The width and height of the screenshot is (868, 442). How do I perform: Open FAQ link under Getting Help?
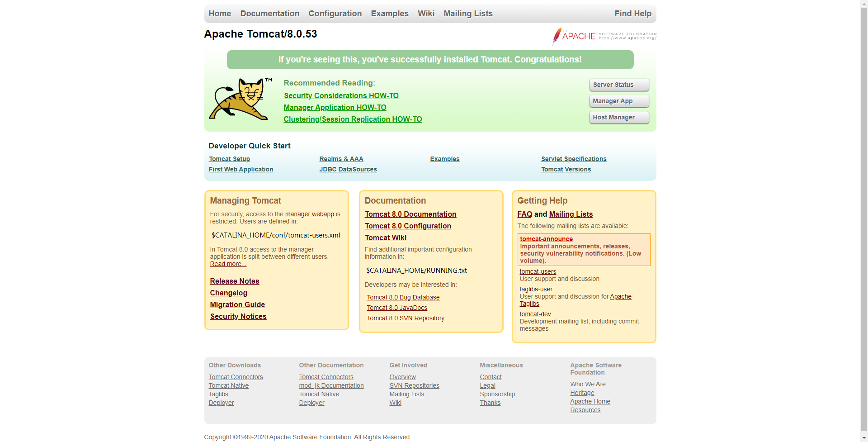pos(525,214)
